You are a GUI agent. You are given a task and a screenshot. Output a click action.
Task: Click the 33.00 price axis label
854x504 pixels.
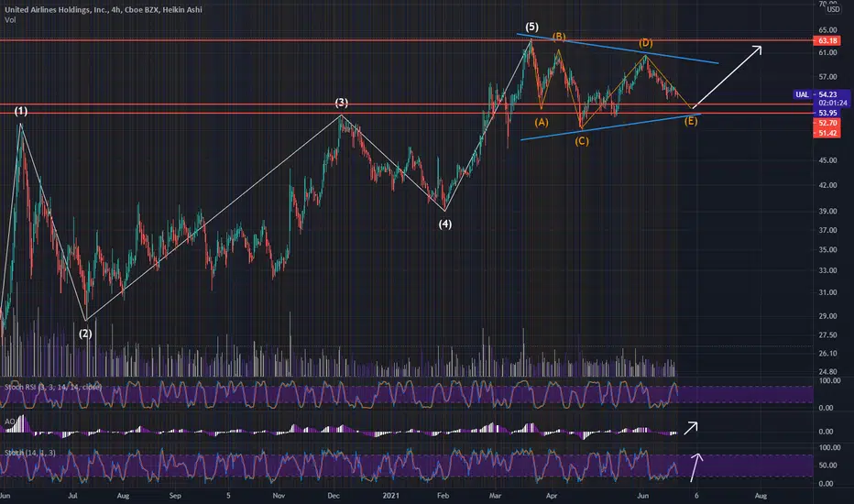click(827, 270)
